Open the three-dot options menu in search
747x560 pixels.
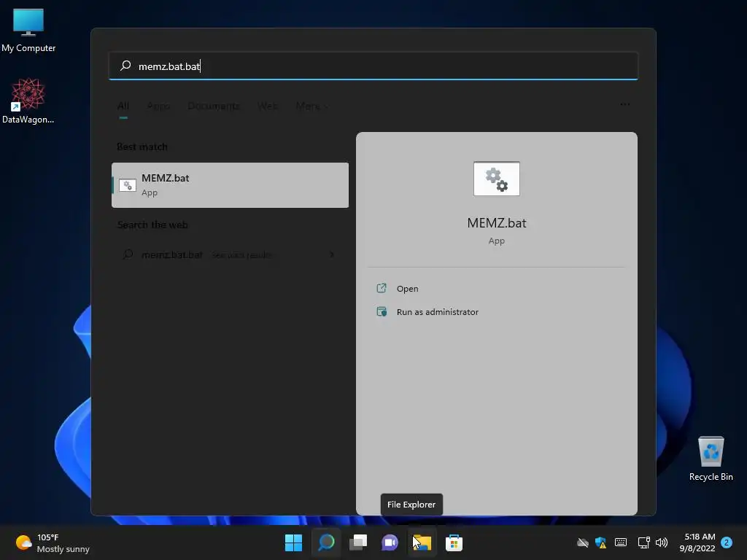[624, 104]
